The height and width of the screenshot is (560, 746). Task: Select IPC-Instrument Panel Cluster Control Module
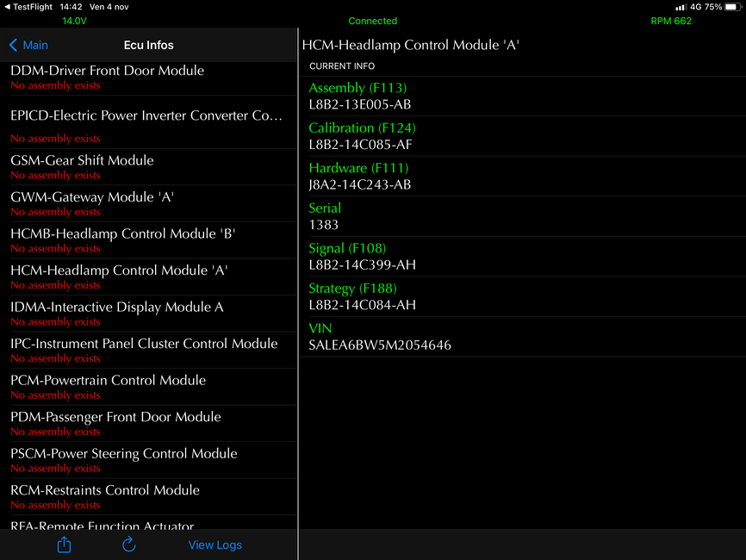point(148,350)
